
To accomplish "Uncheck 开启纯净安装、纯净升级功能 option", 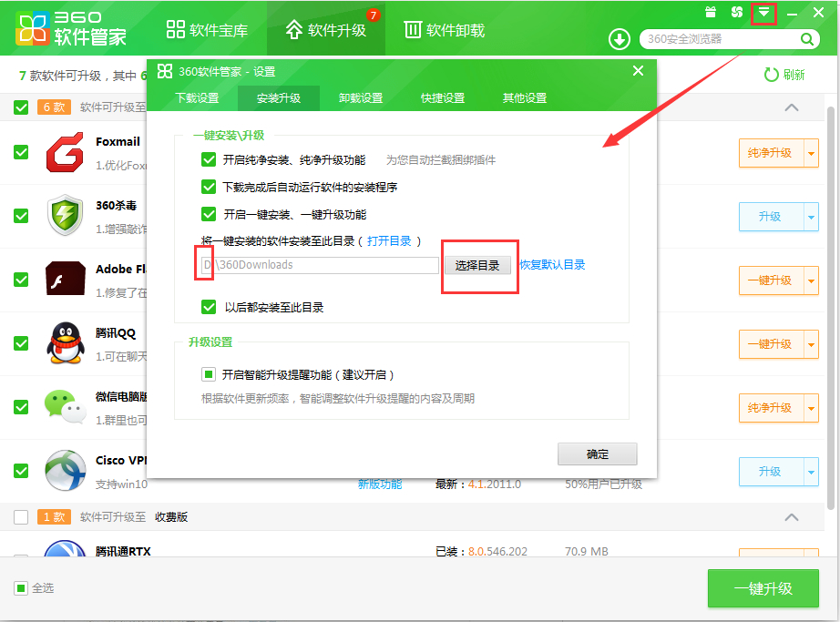I will pos(209,159).
